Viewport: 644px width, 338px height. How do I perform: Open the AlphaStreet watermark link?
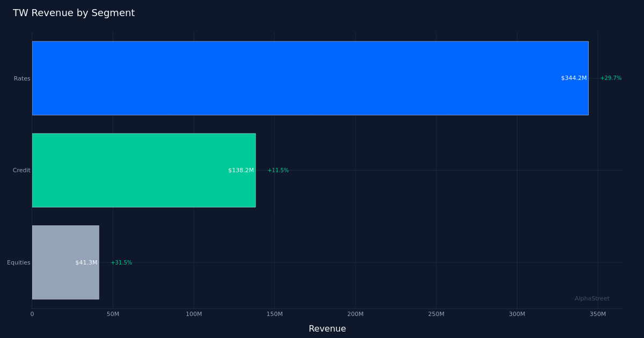point(592,299)
